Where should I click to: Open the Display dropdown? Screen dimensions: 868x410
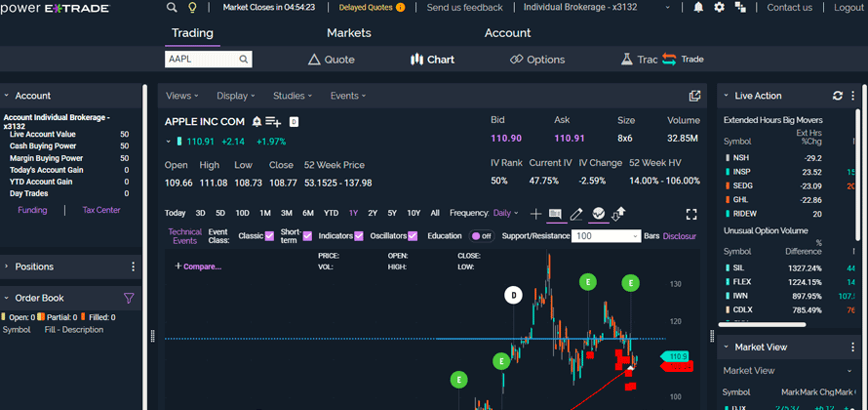pyautogui.click(x=236, y=96)
